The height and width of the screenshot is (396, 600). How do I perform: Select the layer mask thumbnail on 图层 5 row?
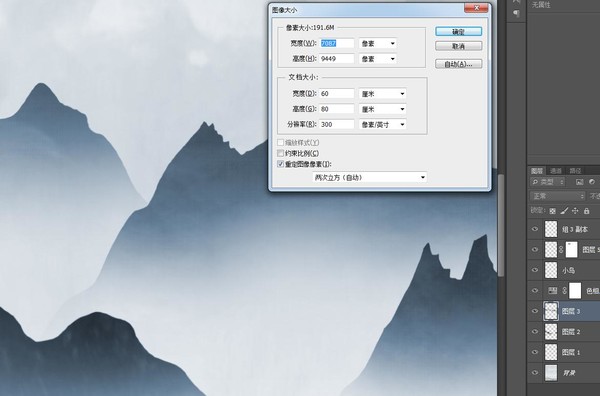tap(571, 250)
